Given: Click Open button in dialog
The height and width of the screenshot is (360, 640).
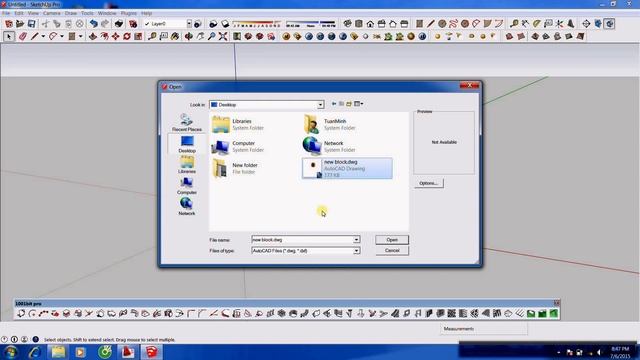Looking at the screenshot, I should (x=392, y=240).
